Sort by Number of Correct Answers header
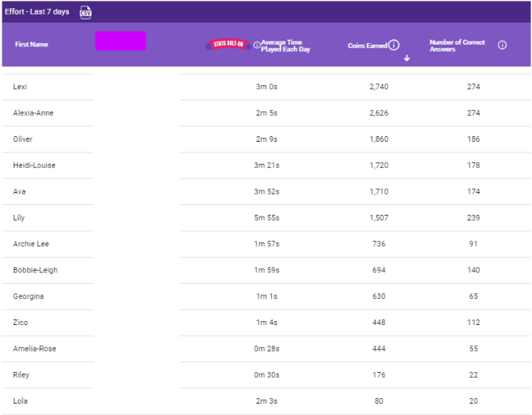 pyautogui.click(x=459, y=45)
